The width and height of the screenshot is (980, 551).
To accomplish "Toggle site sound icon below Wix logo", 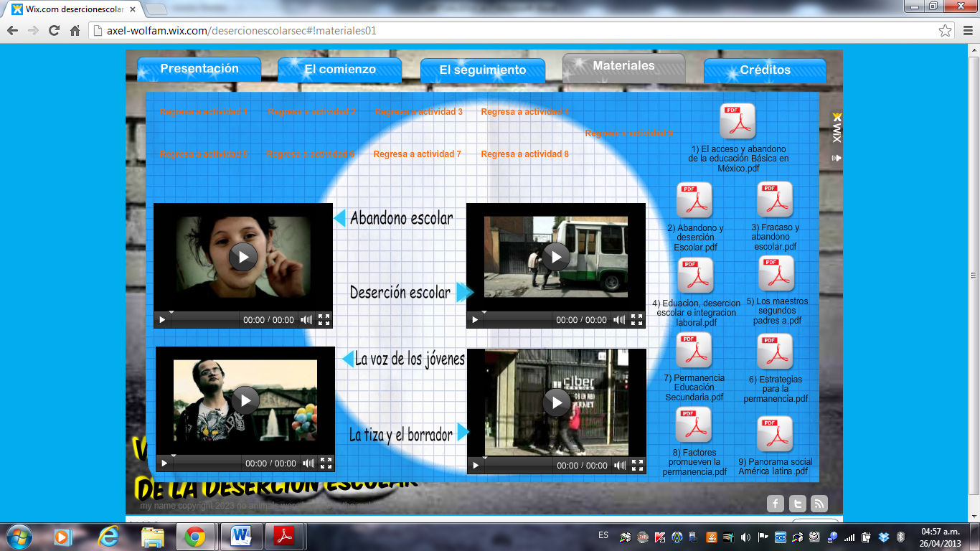I will 837,158.
